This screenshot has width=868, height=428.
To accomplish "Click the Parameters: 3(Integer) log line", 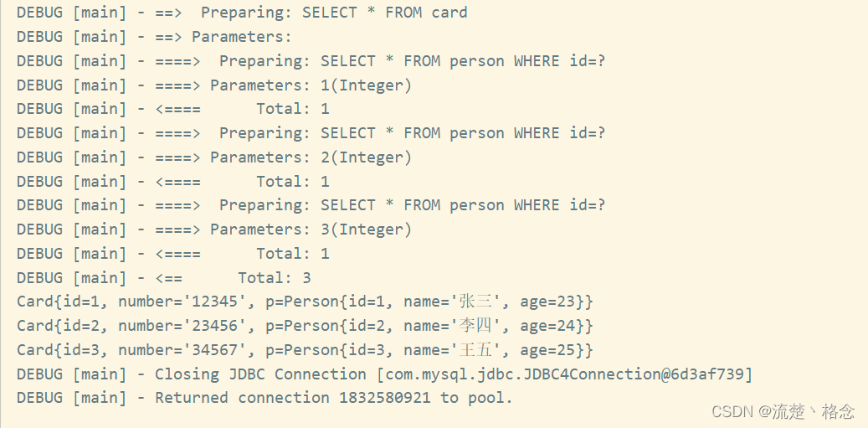I will pos(214,229).
